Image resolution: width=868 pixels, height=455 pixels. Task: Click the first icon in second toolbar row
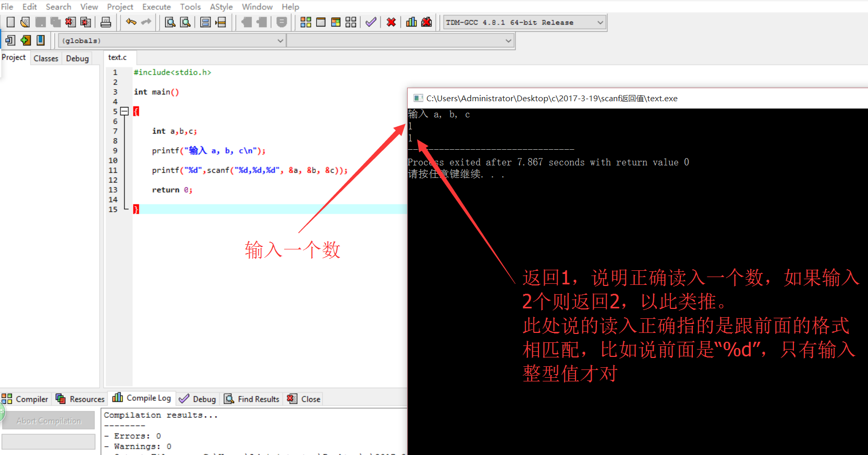point(10,40)
